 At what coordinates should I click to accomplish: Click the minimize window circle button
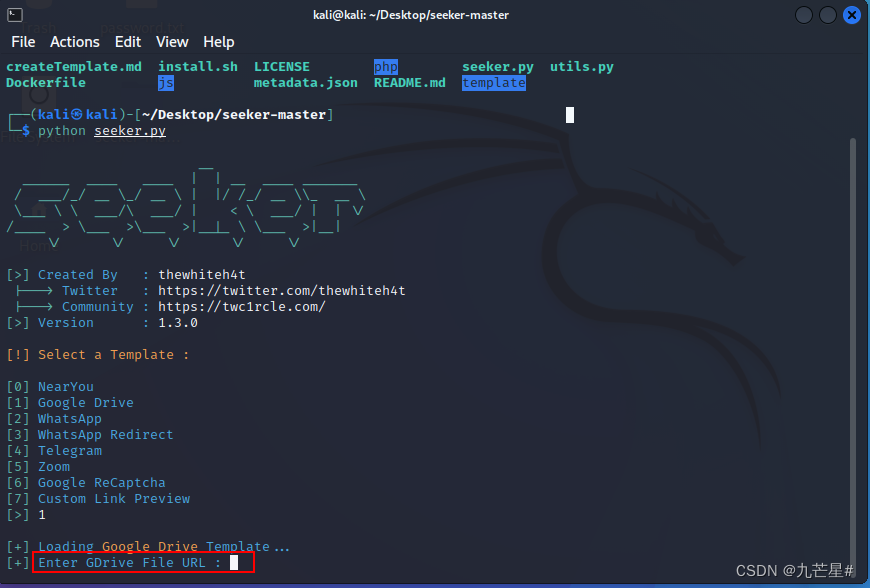pyautogui.click(x=804, y=15)
